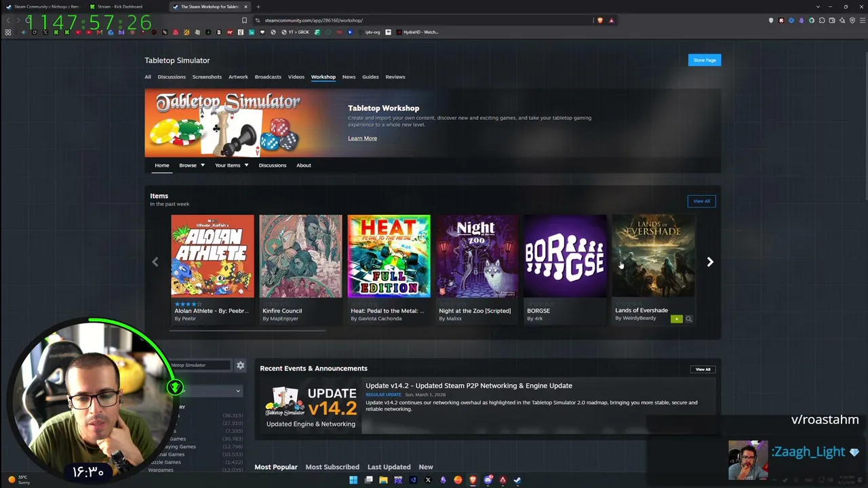Screen dimensions: 868x488
Task: Open the Artwork hub tab
Action: [x=238, y=77]
